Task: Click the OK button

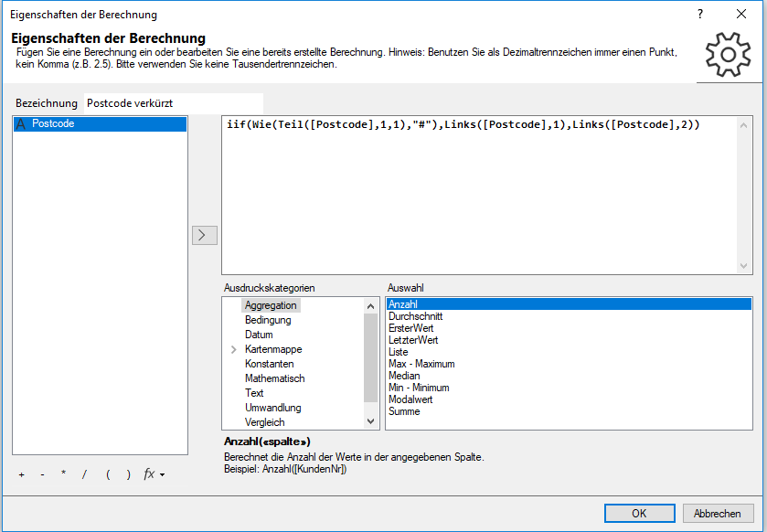Action: [639, 513]
